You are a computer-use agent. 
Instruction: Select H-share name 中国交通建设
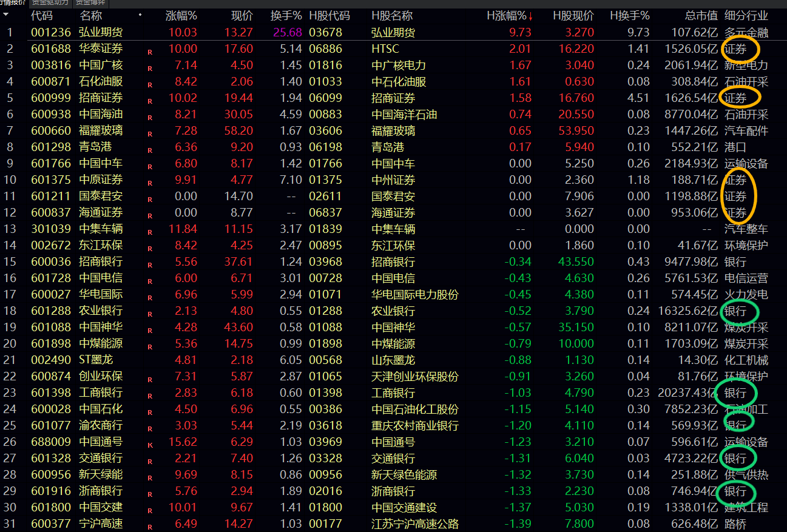[404, 507]
